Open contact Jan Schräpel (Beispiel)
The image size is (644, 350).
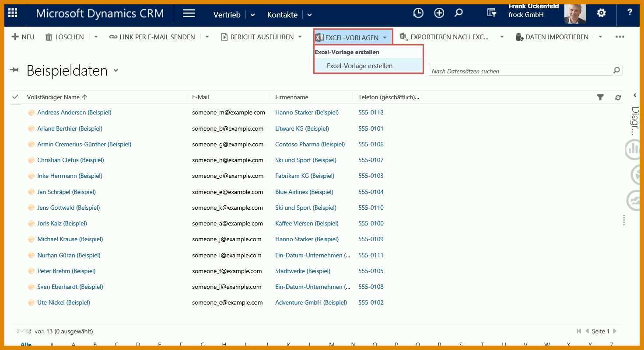(66, 192)
